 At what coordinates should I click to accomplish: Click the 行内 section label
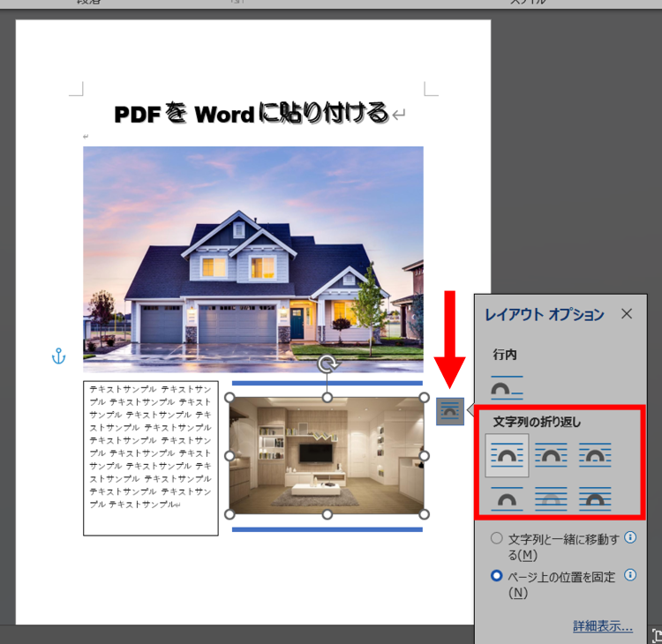(505, 355)
